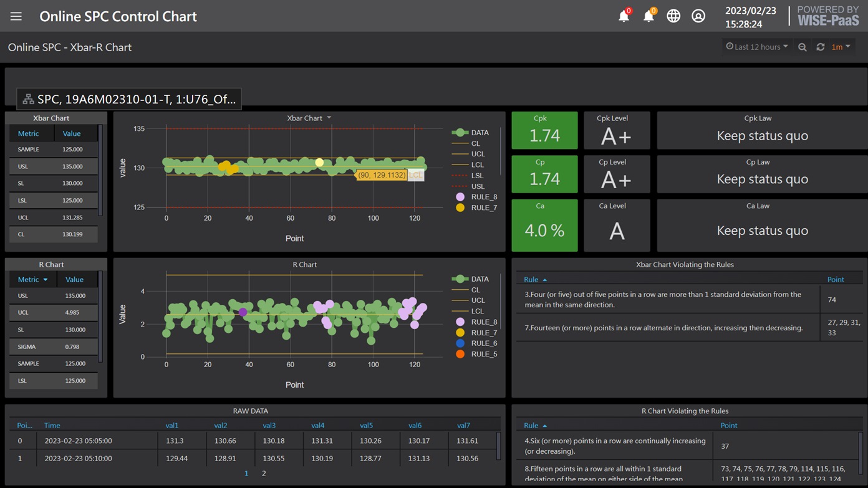Click the Cpk Law Keep status quo panel
The width and height of the screenshot is (868, 488).
(762, 130)
